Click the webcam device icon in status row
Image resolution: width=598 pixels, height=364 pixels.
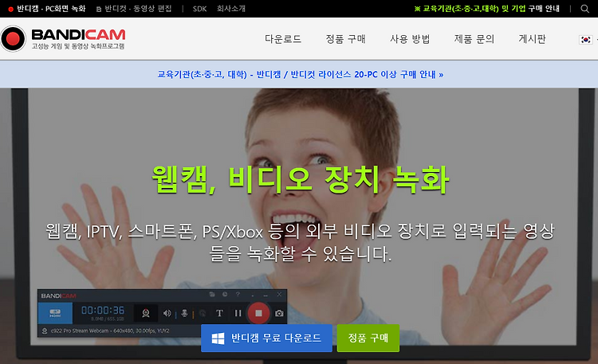pyautogui.click(x=45, y=331)
